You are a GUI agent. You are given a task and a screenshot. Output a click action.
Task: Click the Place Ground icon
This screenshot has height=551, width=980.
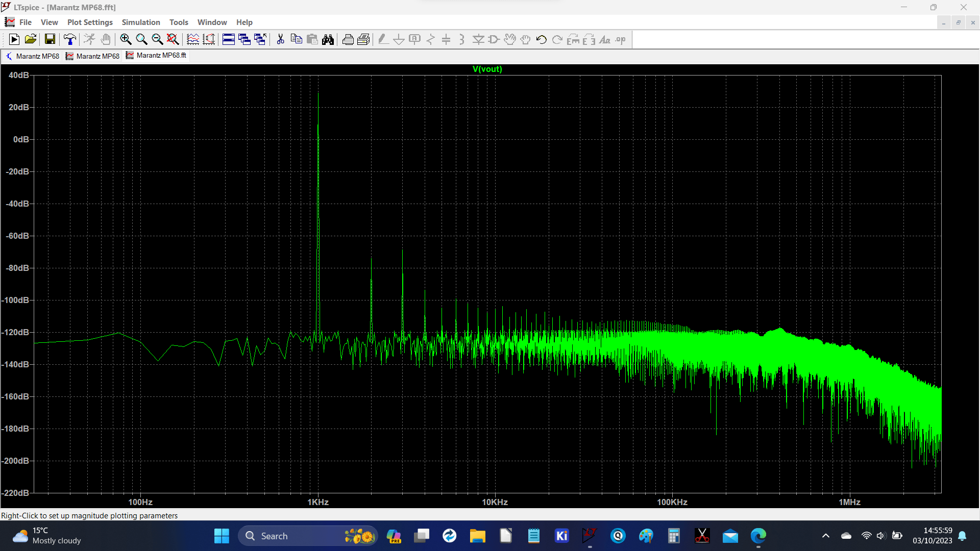pyautogui.click(x=399, y=39)
